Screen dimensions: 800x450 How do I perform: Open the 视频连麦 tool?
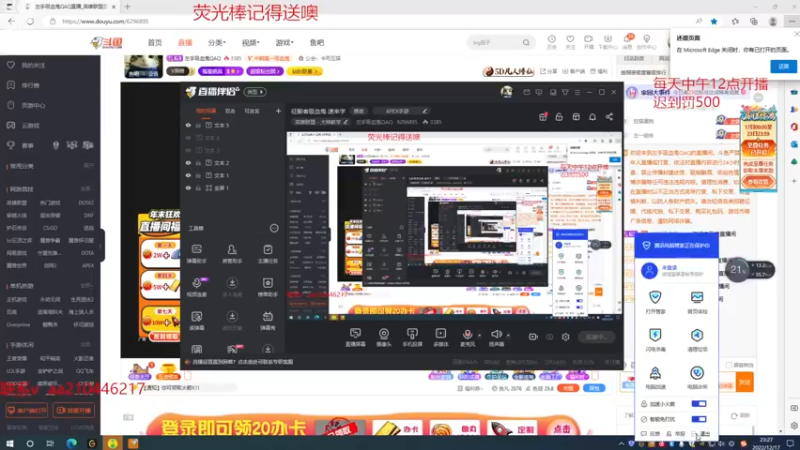click(197, 287)
